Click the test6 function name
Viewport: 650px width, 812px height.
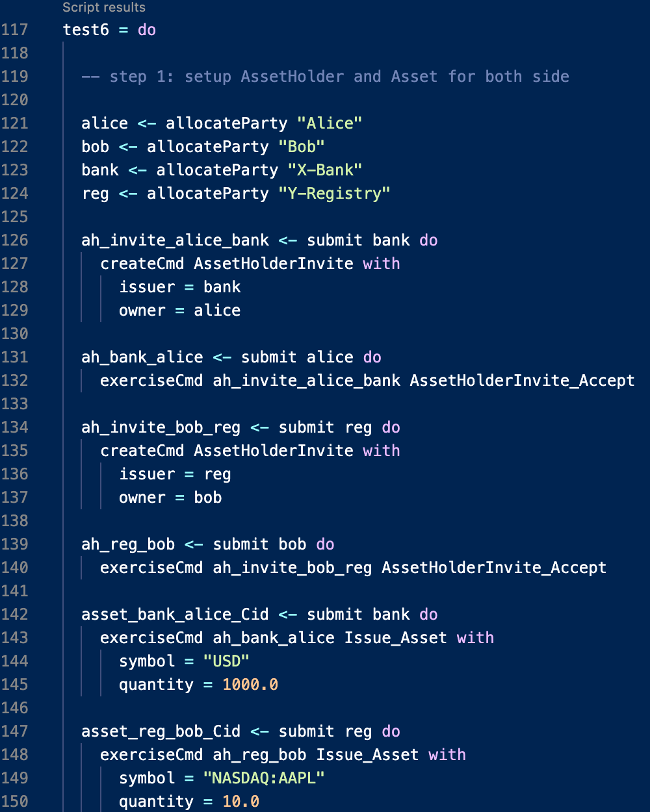[86, 30]
